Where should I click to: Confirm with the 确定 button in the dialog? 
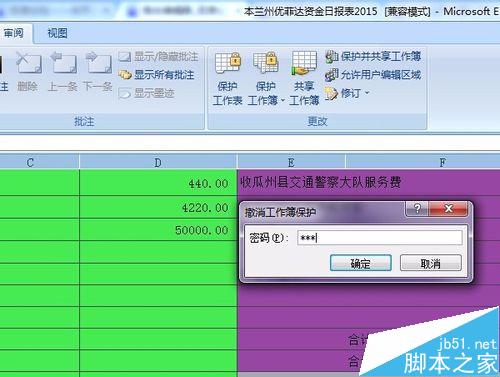361,263
